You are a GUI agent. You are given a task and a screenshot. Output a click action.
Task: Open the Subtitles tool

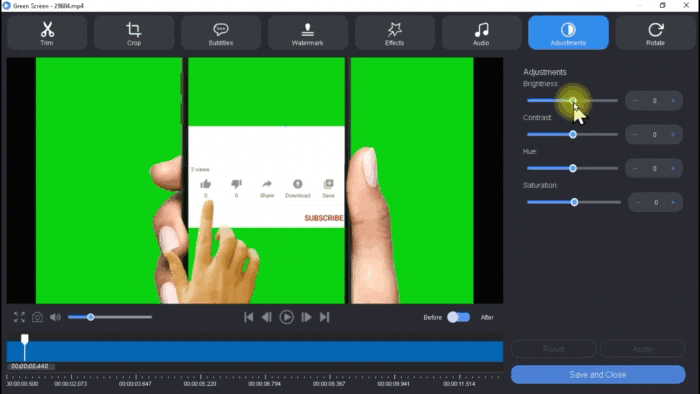point(221,33)
